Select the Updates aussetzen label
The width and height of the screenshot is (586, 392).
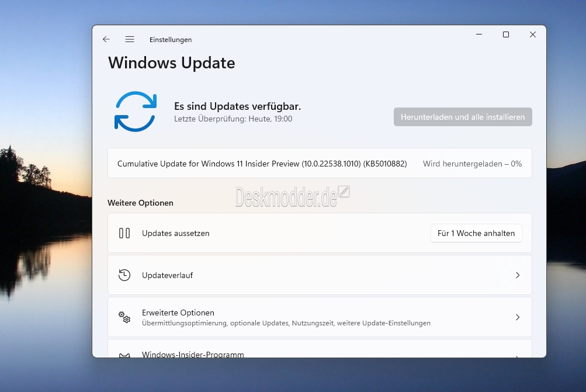[x=176, y=233]
